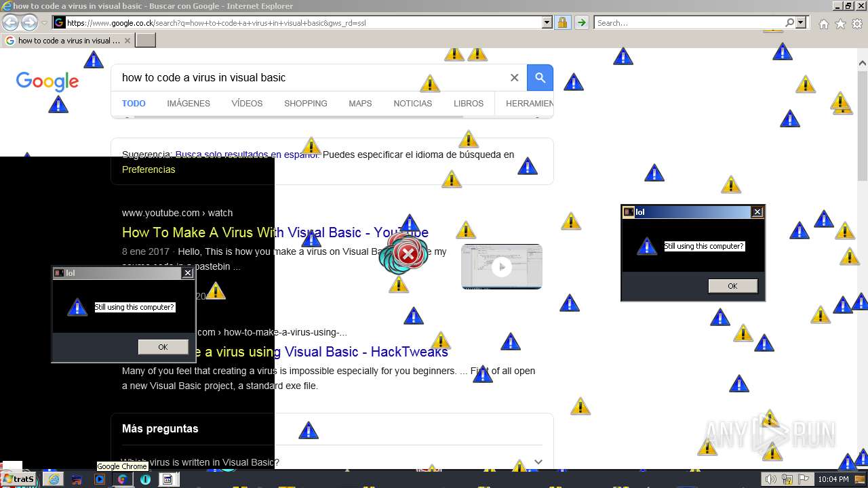Open the window-shaped app taskbar icon
This screenshot has height=488, width=868.
pos(167,479)
